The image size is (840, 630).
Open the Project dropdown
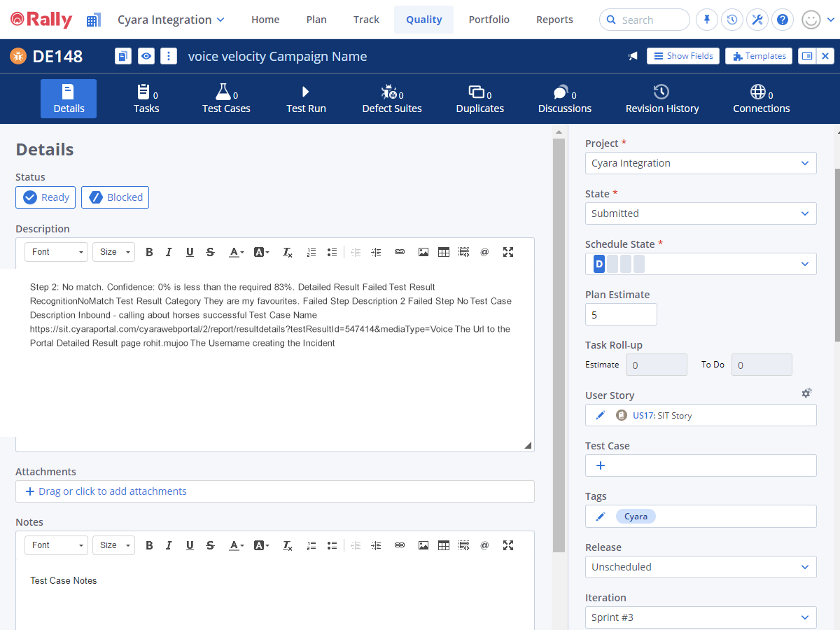pyautogui.click(x=701, y=163)
